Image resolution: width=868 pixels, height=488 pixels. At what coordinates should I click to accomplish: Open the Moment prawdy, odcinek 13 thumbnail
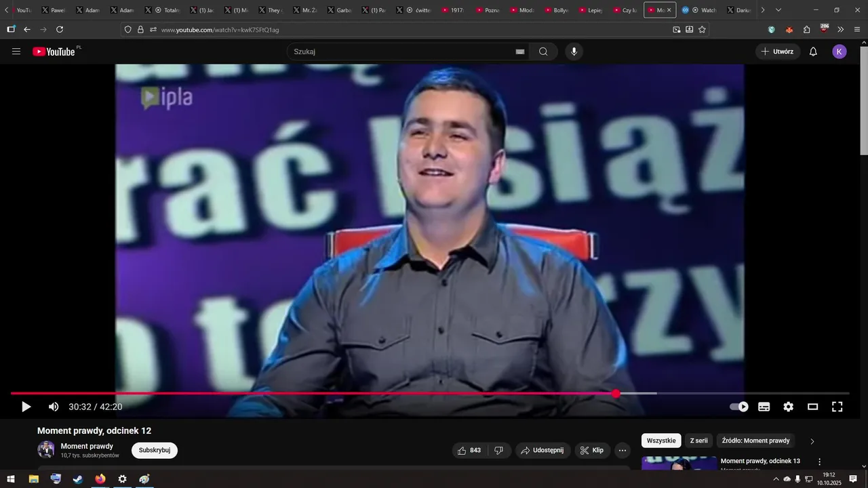pos(679,463)
